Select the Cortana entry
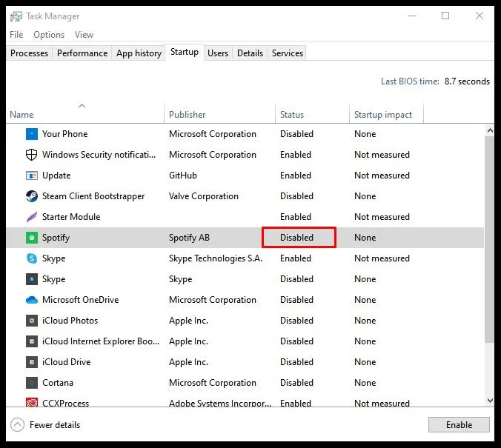This screenshot has width=501, height=448. [58, 383]
